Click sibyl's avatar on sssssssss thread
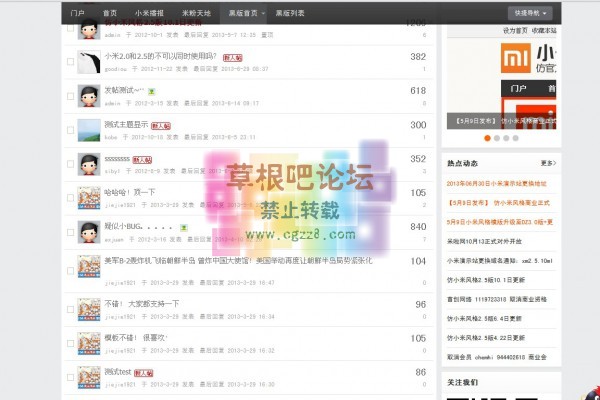The image size is (600, 400). point(89,164)
